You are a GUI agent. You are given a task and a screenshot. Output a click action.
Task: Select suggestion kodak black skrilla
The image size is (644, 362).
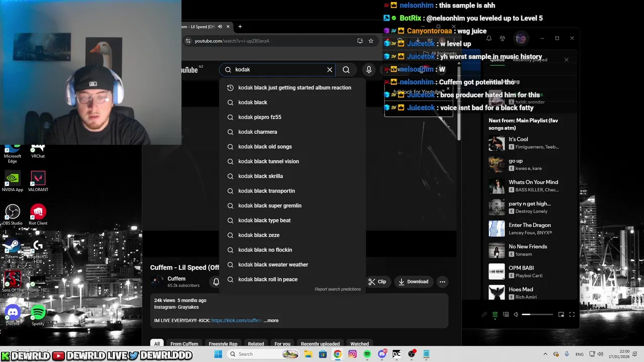292,176
